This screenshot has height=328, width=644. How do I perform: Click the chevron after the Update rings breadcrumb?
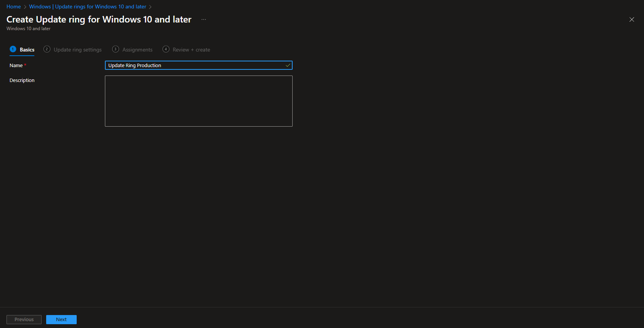(150, 6)
